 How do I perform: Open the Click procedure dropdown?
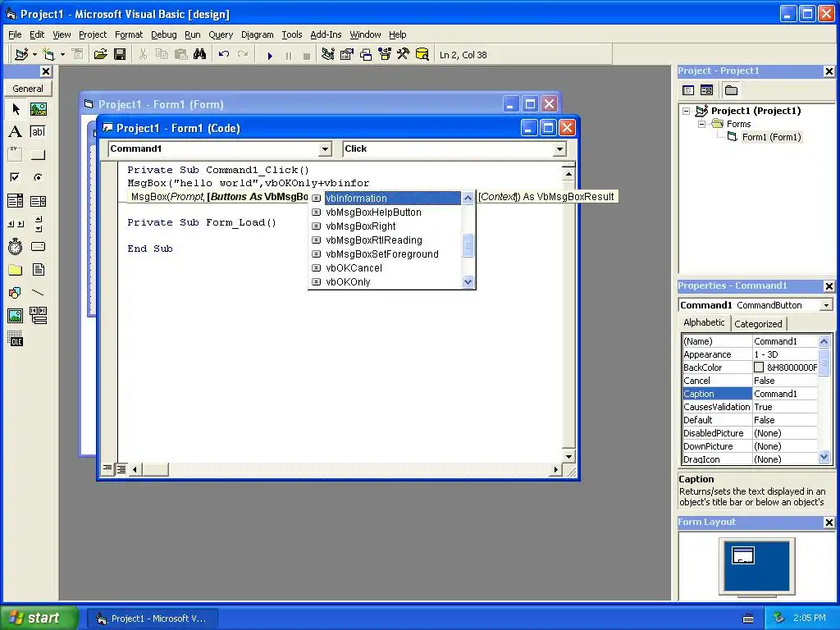559,149
